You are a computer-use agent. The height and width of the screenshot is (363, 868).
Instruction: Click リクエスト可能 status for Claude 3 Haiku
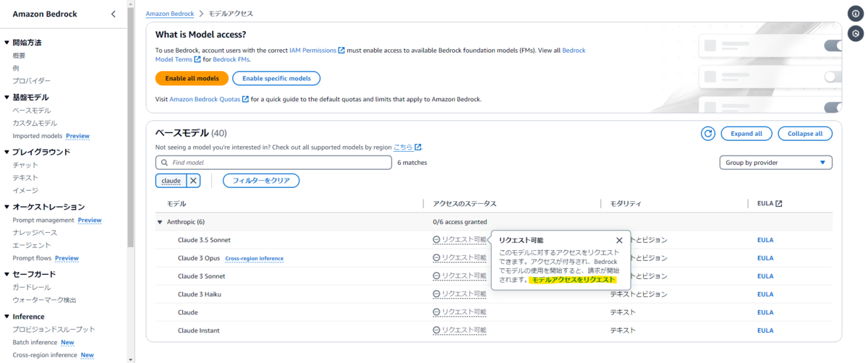(459, 294)
